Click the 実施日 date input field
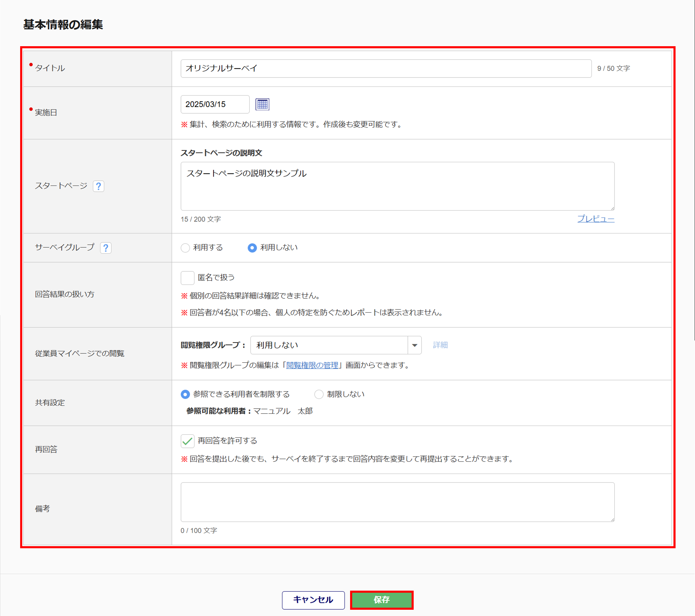This screenshot has width=695, height=616. pyautogui.click(x=215, y=104)
